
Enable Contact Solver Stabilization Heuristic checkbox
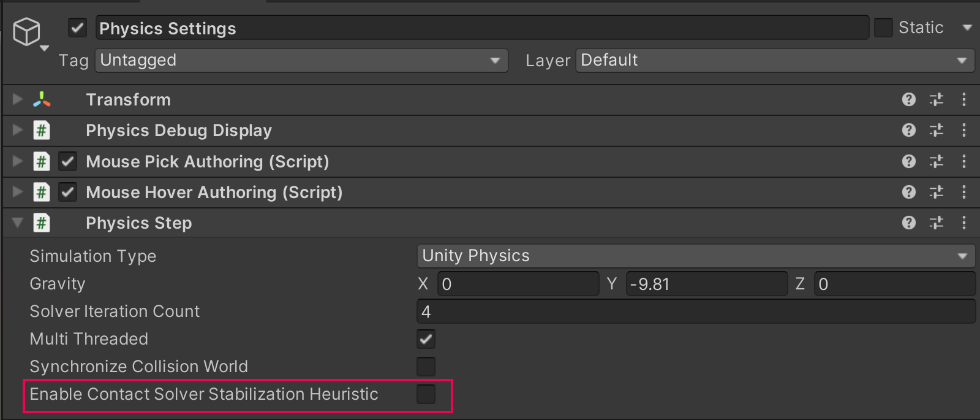[x=426, y=394]
